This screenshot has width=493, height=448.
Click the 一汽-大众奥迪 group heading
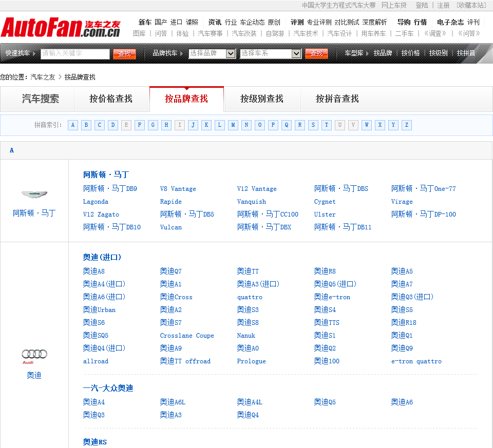click(108, 388)
